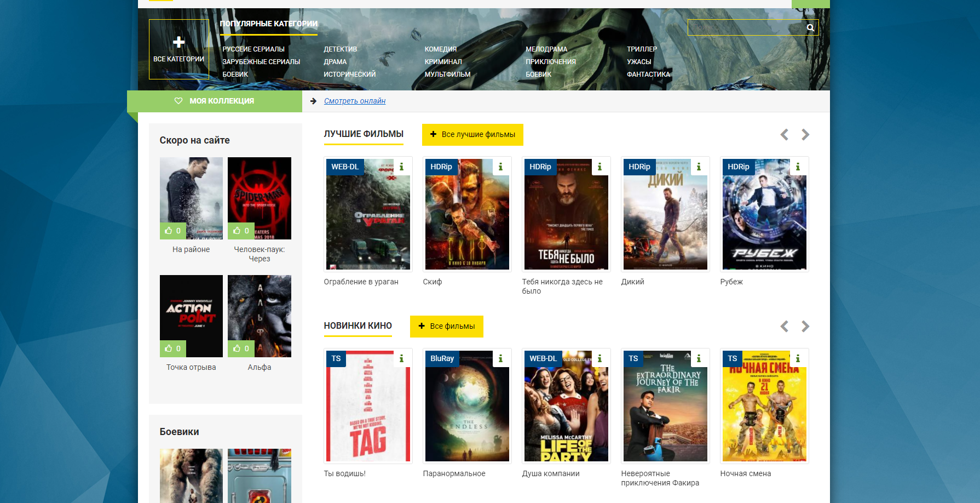The image size is (980, 503).
Task: Open info icon on Скиф poster
Action: (500, 167)
